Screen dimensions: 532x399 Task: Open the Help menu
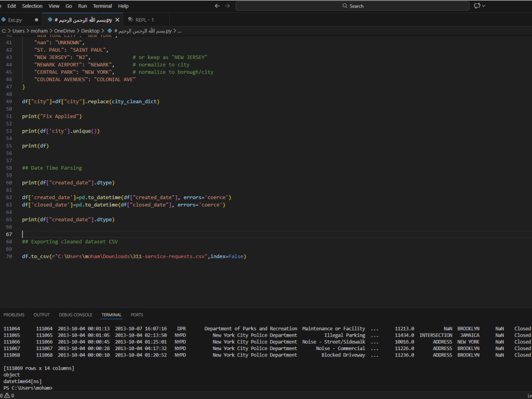pyautogui.click(x=123, y=6)
